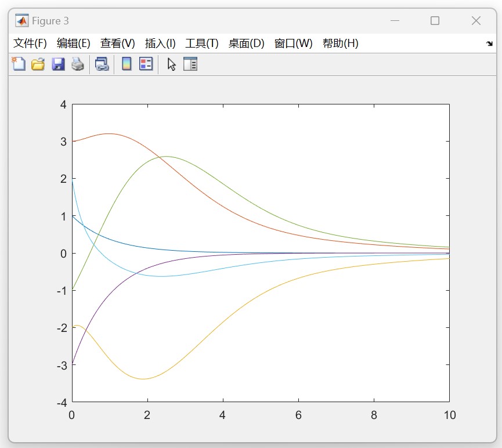Save the figure with the floppy disk icon
Viewport: 502px width, 448px height.
pos(58,64)
